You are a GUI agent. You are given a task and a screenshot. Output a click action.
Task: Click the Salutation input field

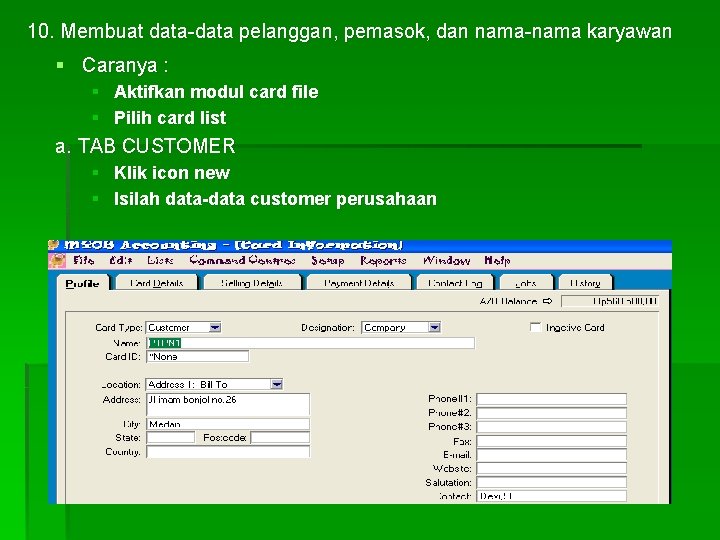pos(551,483)
